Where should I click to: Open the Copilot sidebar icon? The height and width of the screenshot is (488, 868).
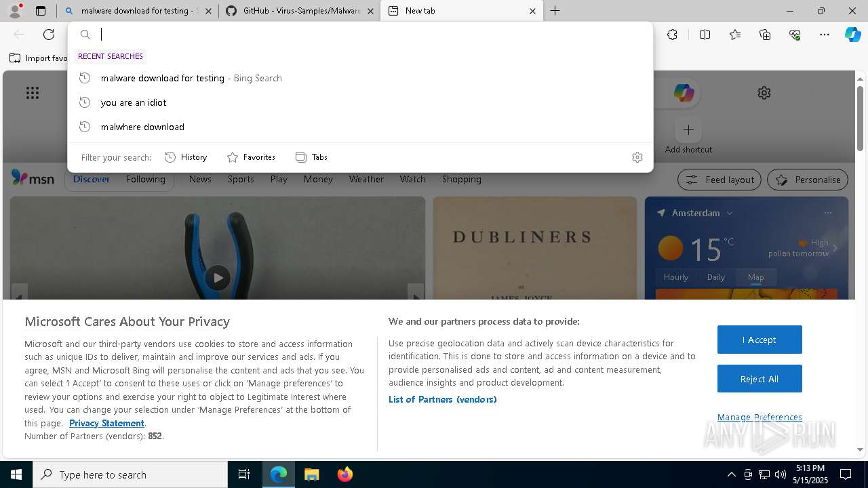pyautogui.click(x=853, y=35)
